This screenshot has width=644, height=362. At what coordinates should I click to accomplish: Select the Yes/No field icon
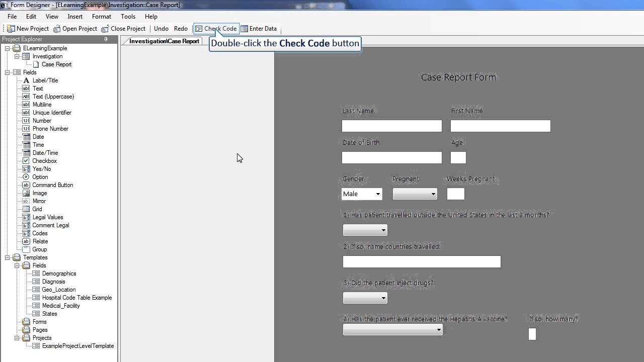[x=26, y=169]
